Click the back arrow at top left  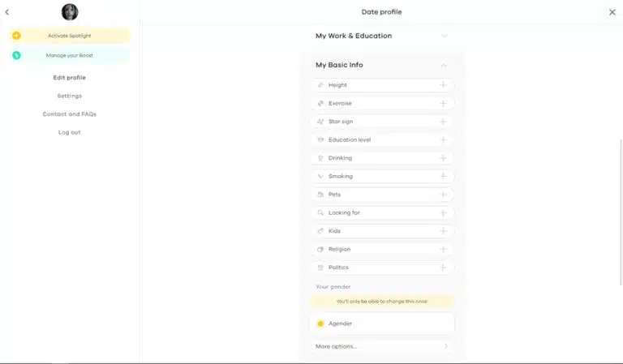(7, 12)
